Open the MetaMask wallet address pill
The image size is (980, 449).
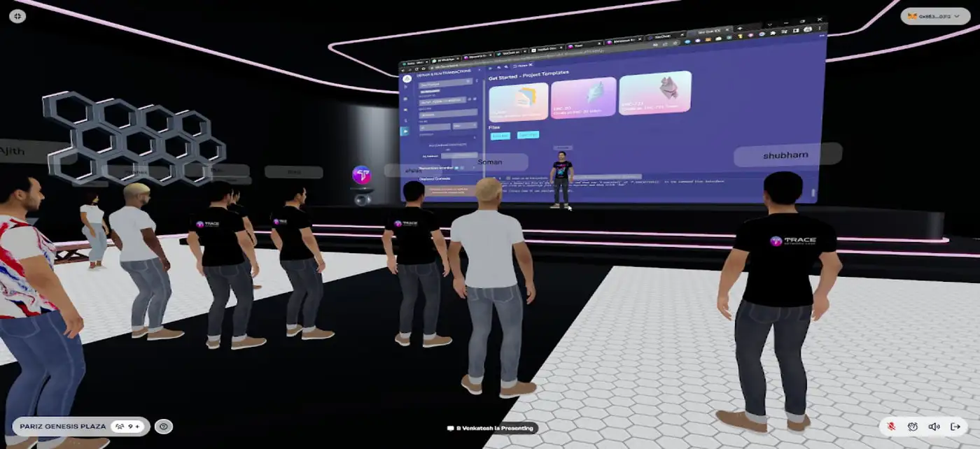[934, 16]
